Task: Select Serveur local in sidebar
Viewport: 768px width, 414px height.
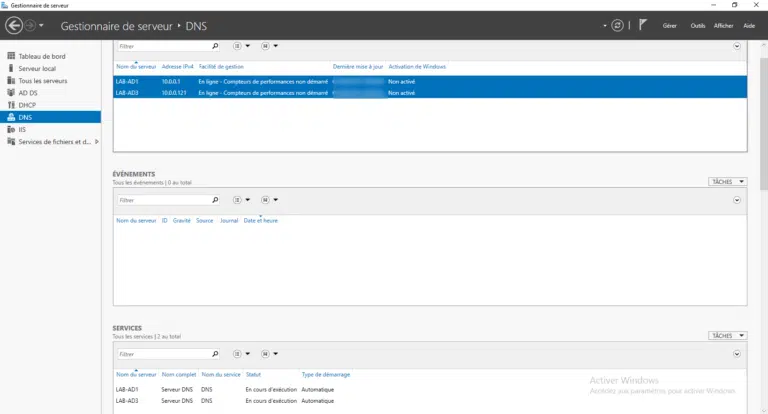Action: click(x=37, y=68)
